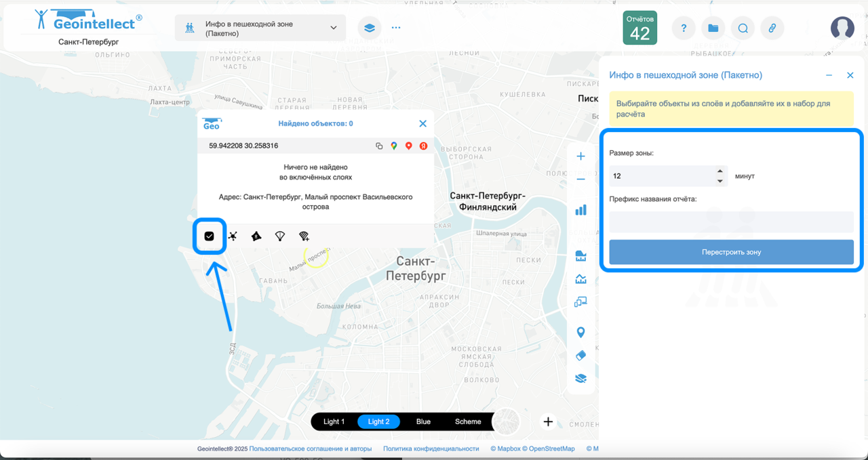Open the layers icon in the top bar

[369, 28]
